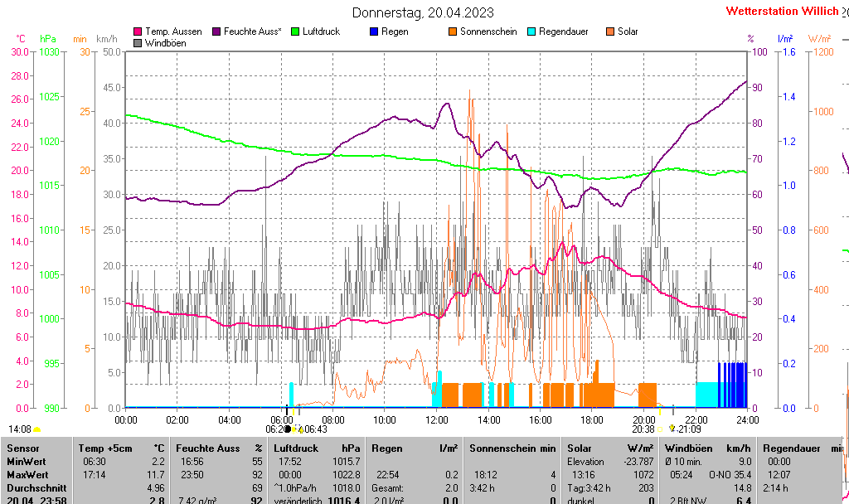Viewport: 849px width, 504px height.
Task: Click the Tag:3:42 h solar entry
Action: pos(589,487)
